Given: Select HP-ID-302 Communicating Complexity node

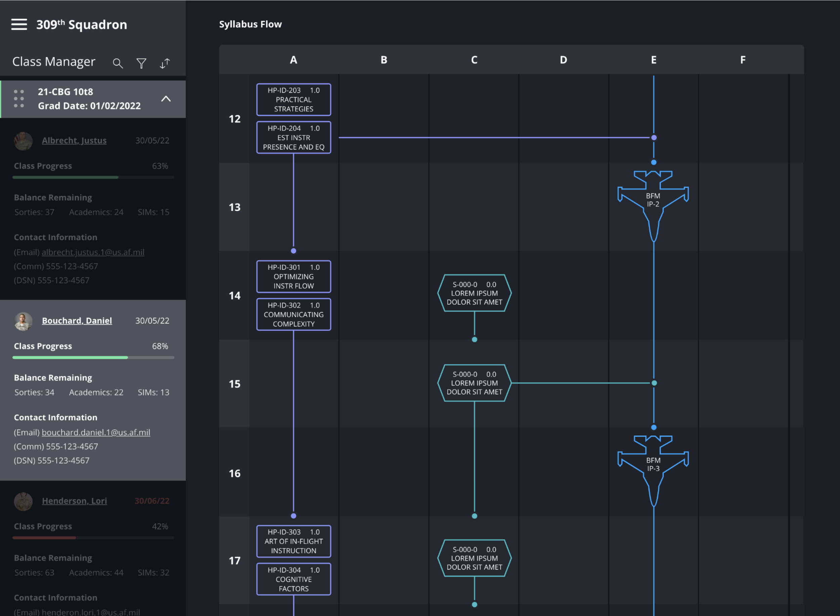Looking at the screenshot, I should click(x=293, y=314).
